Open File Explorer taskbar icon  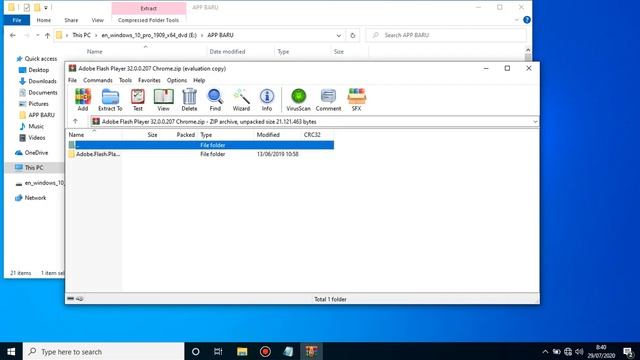pyautogui.click(x=242, y=351)
